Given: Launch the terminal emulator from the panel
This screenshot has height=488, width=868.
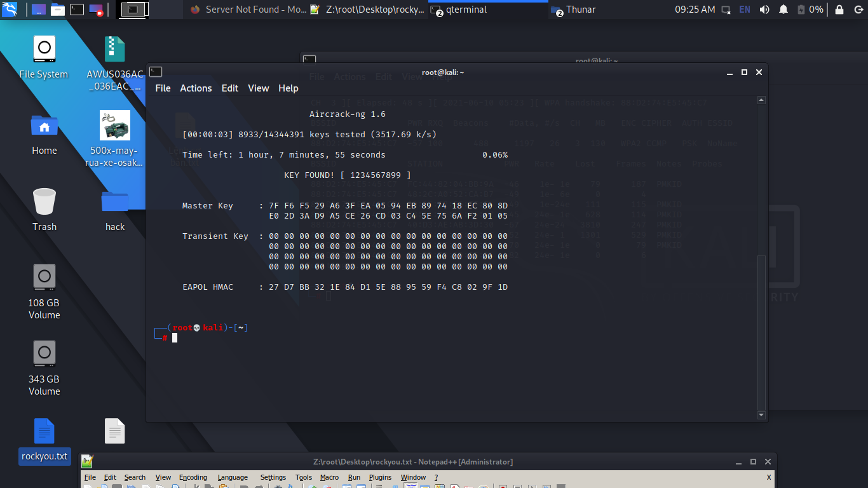Looking at the screenshot, I should pos(77,10).
